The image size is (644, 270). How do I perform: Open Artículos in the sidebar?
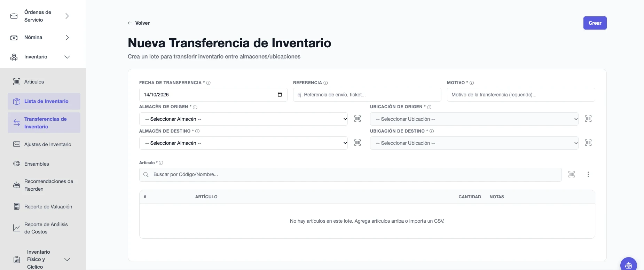tap(44, 82)
